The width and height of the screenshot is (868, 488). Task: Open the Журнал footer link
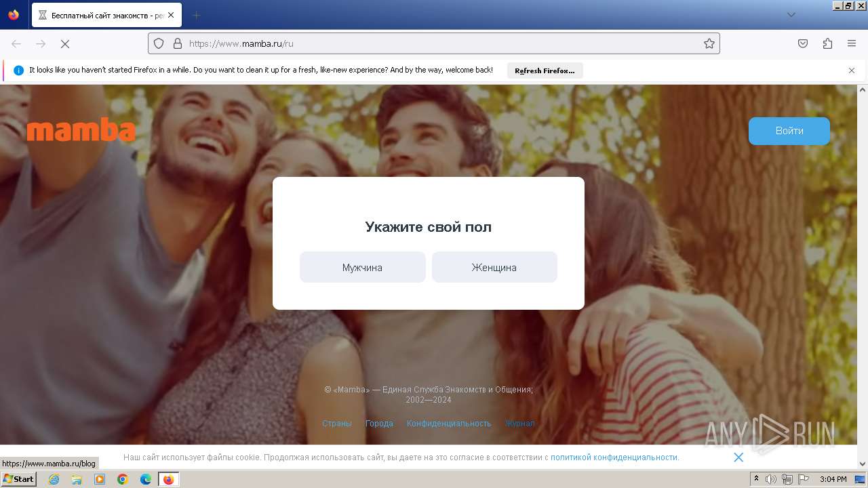[520, 424]
